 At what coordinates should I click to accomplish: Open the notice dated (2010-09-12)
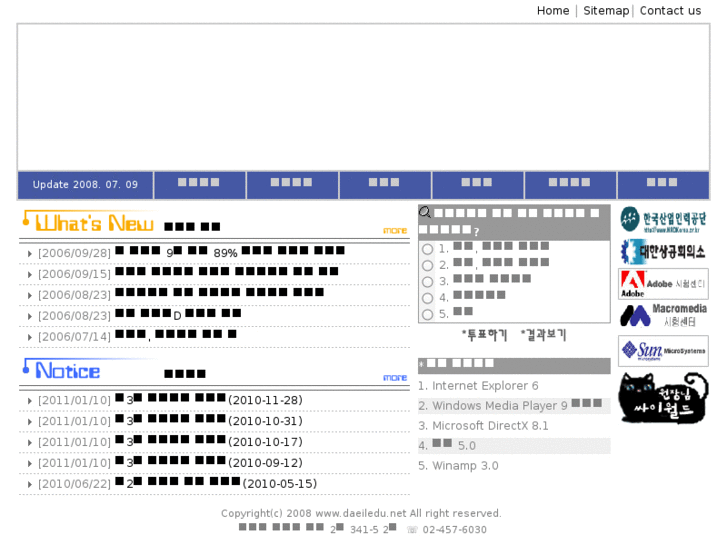pyautogui.click(x=209, y=462)
